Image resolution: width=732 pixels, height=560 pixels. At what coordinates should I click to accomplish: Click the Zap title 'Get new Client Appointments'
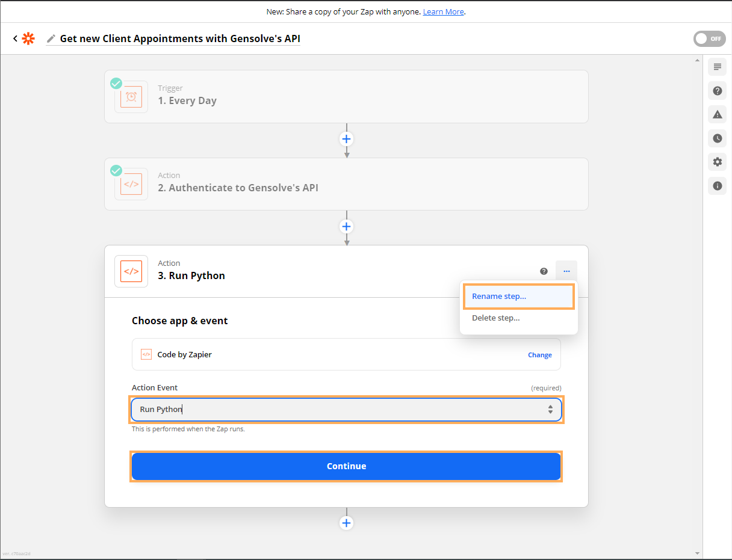tap(180, 38)
